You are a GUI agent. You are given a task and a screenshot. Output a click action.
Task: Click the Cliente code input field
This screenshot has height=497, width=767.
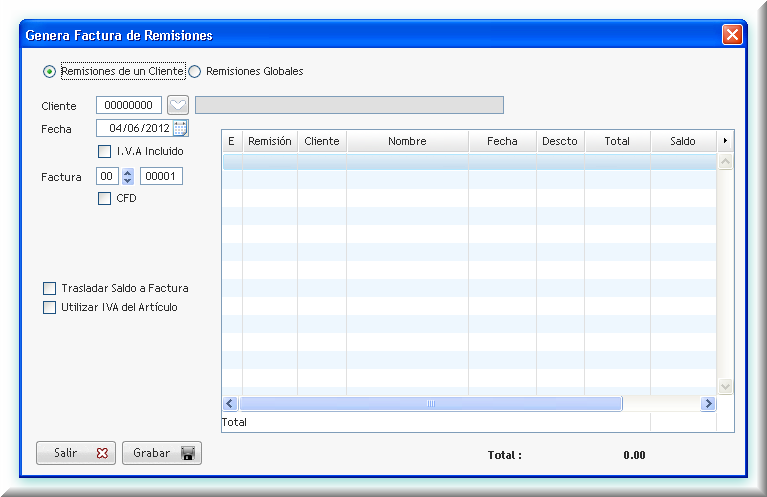pos(129,105)
